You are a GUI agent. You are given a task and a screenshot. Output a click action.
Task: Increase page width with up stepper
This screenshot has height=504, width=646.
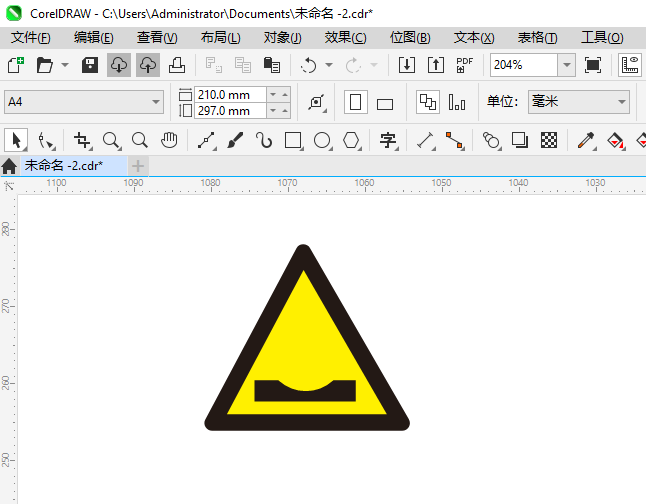click(285, 95)
